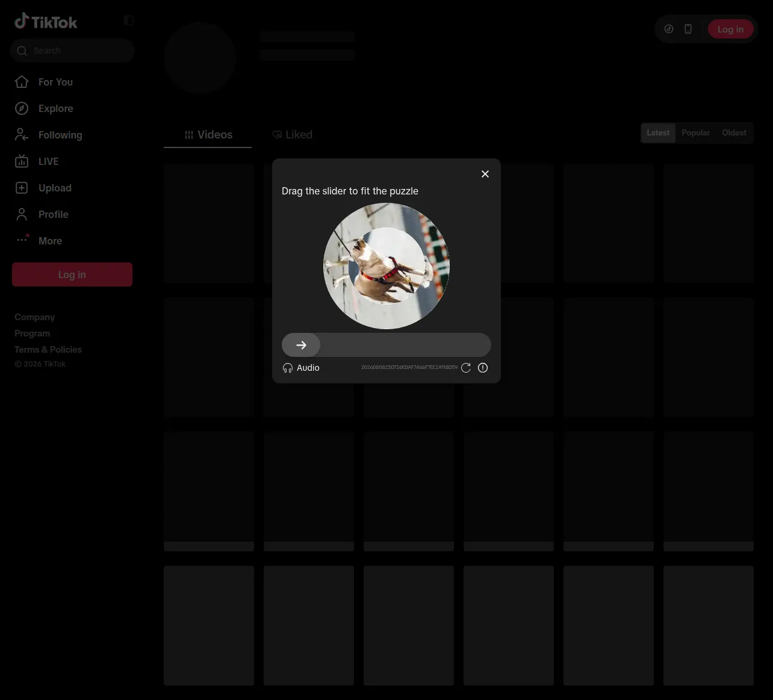Click the captcha slider arrow handle

301,345
